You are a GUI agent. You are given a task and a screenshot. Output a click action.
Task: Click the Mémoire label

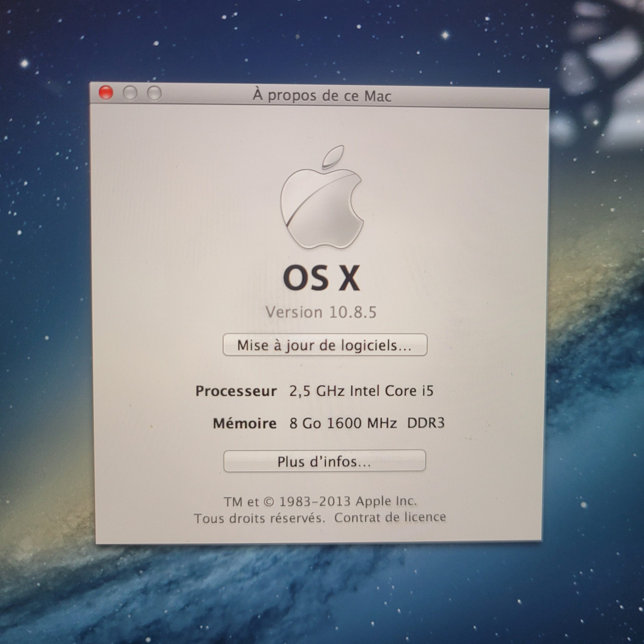point(245,423)
